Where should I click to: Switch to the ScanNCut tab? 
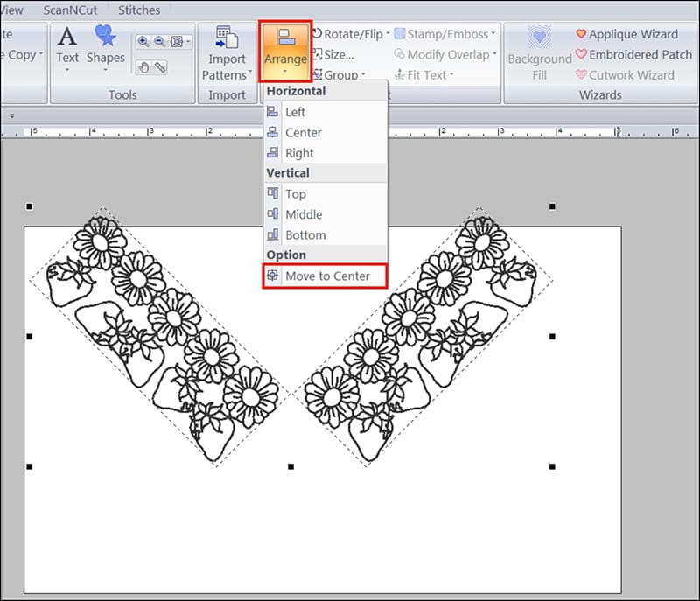coord(70,10)
